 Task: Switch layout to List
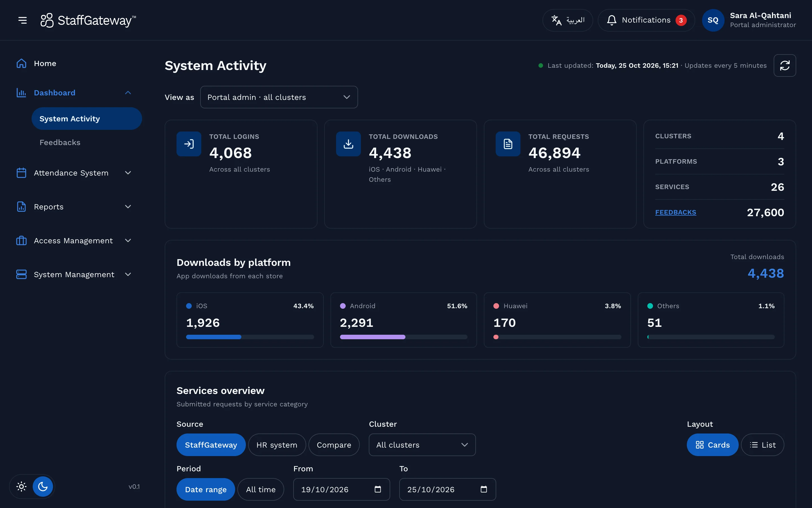click(x=762, y=445)
